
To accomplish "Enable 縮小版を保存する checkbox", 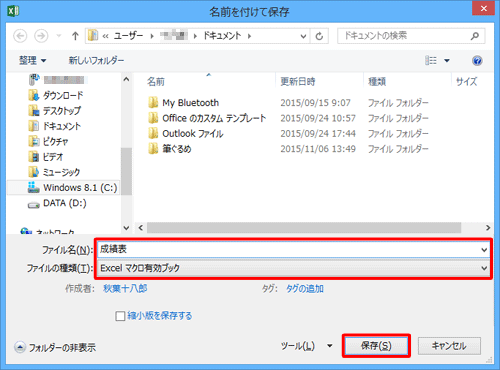I will pos(120,316).
